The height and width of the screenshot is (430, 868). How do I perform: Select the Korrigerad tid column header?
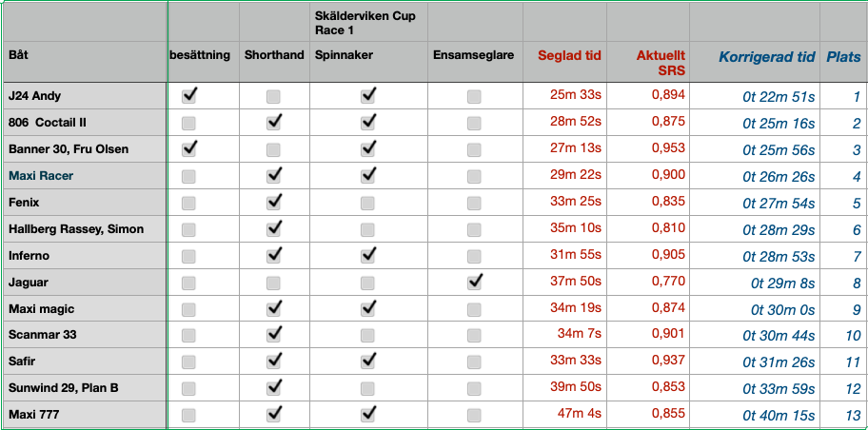tap(767, 57)
